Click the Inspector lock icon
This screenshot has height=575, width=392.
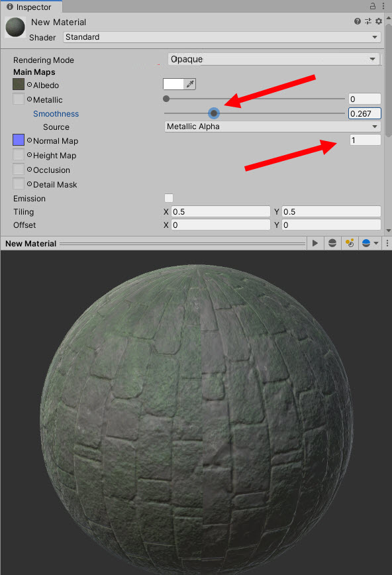tap(373, 6)
